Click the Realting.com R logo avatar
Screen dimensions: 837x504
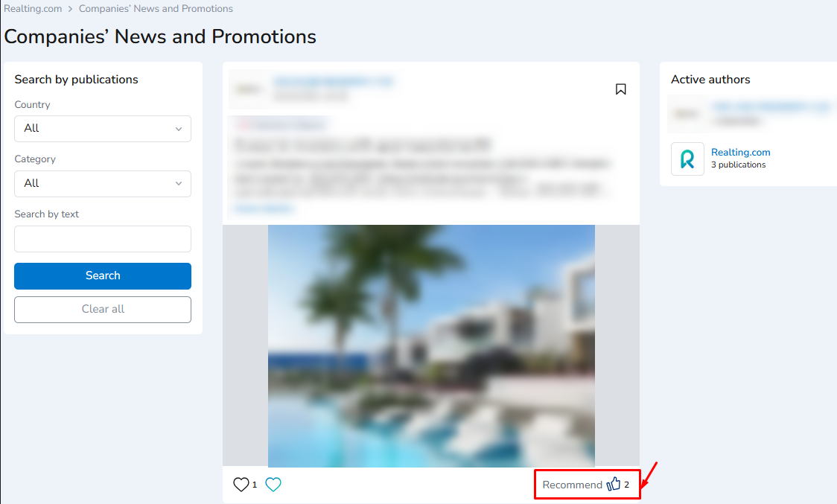687,159
